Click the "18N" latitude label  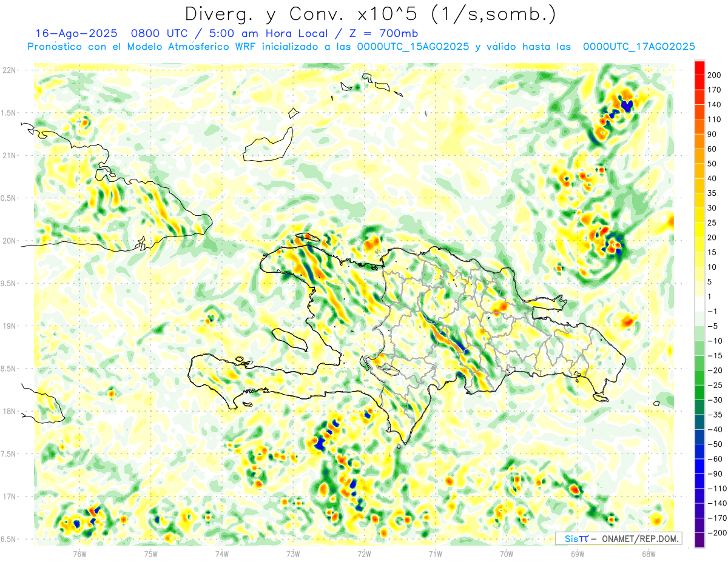point(9,411)
